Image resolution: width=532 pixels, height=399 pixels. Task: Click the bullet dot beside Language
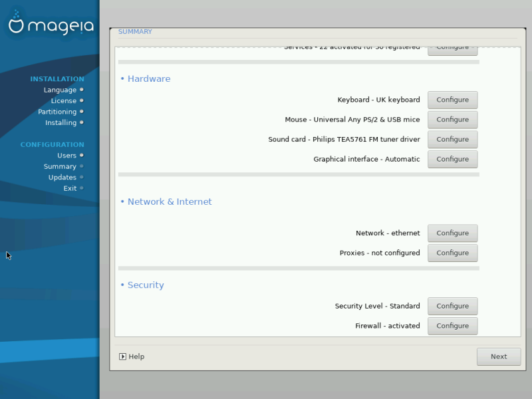(81, 90)
